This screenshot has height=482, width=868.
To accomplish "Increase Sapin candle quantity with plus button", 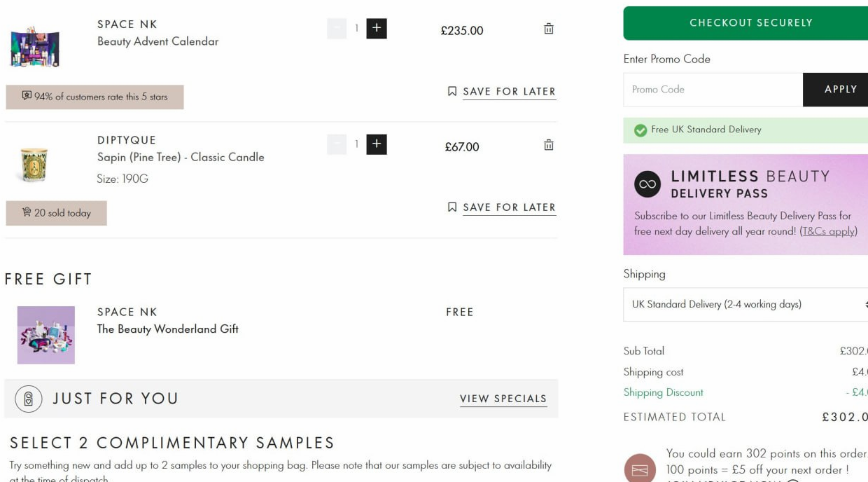I will point(377,144).
